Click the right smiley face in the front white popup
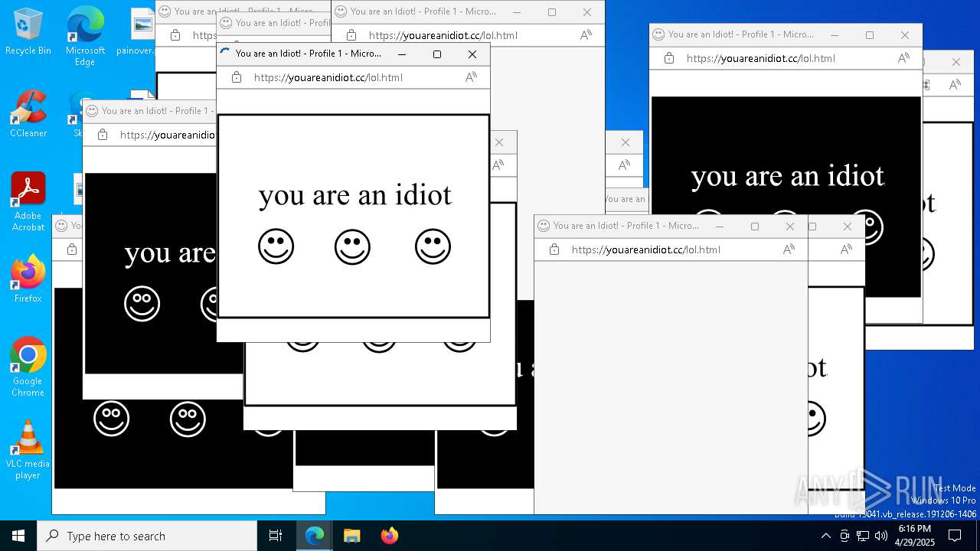Viewport: 980px width, 551px height. coord(433,246)
